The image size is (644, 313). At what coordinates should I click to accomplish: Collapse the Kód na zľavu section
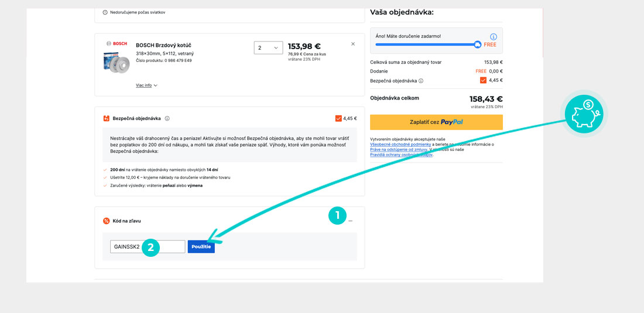351,221
